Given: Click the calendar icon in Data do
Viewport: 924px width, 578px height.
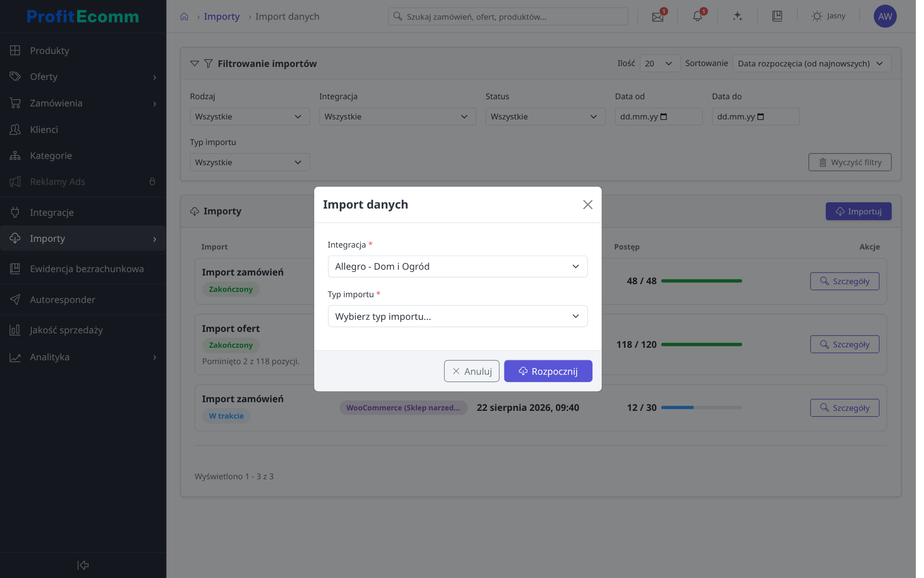Looking at the screenshot, I should [x=760, y=117].
